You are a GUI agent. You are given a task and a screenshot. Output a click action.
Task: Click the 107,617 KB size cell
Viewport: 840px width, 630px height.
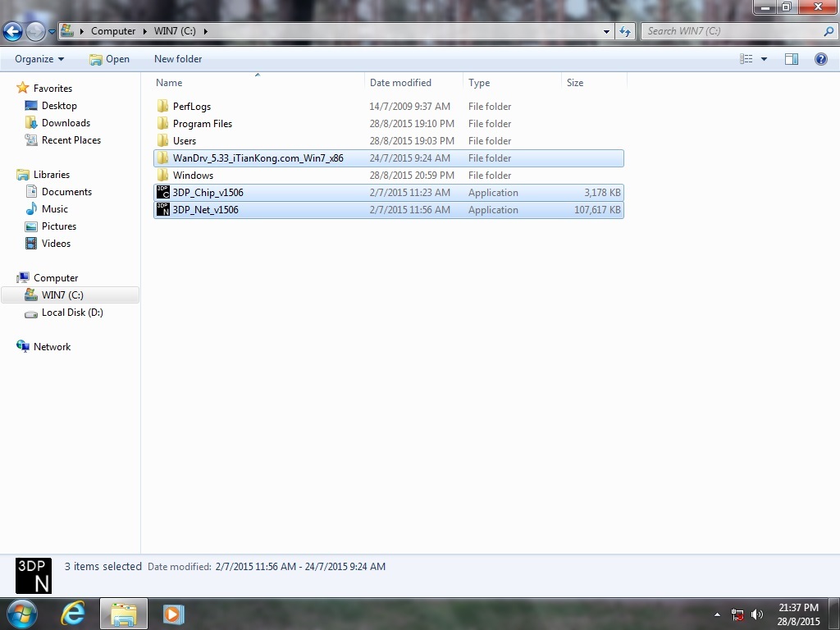pyautogui.click(x=597, y=209)
